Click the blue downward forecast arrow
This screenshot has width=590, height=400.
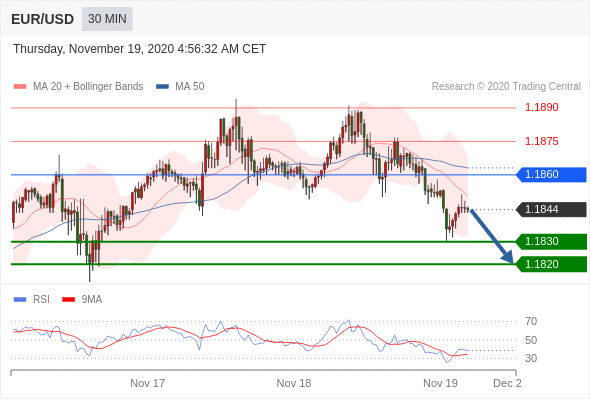click(x=492, y=236)
